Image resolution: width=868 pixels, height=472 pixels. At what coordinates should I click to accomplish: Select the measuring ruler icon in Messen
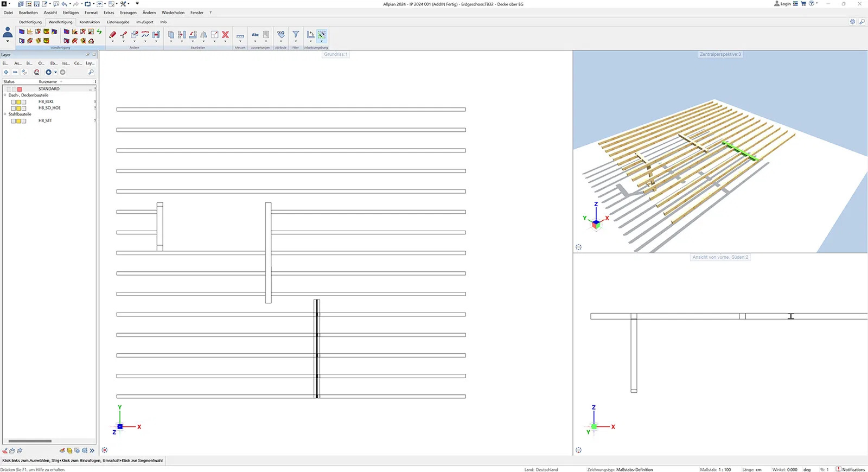coord(240,36)
